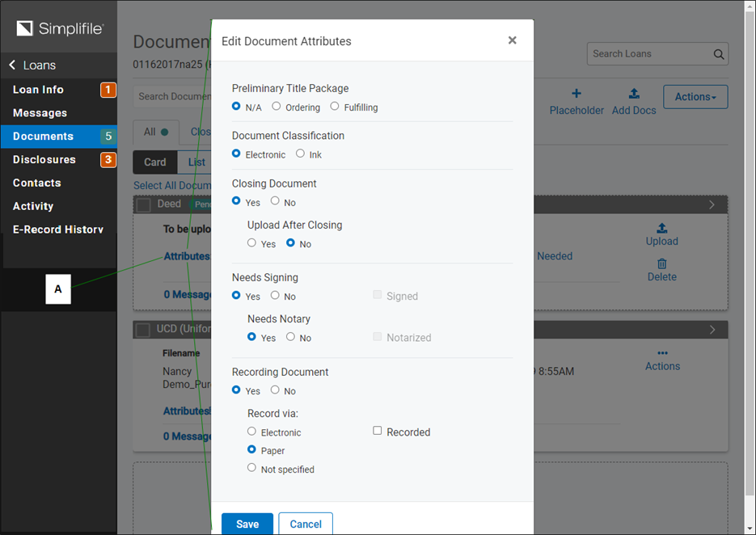756x535 pixels.
Task: Focus the Search Loans field
Action: (657, 54)
